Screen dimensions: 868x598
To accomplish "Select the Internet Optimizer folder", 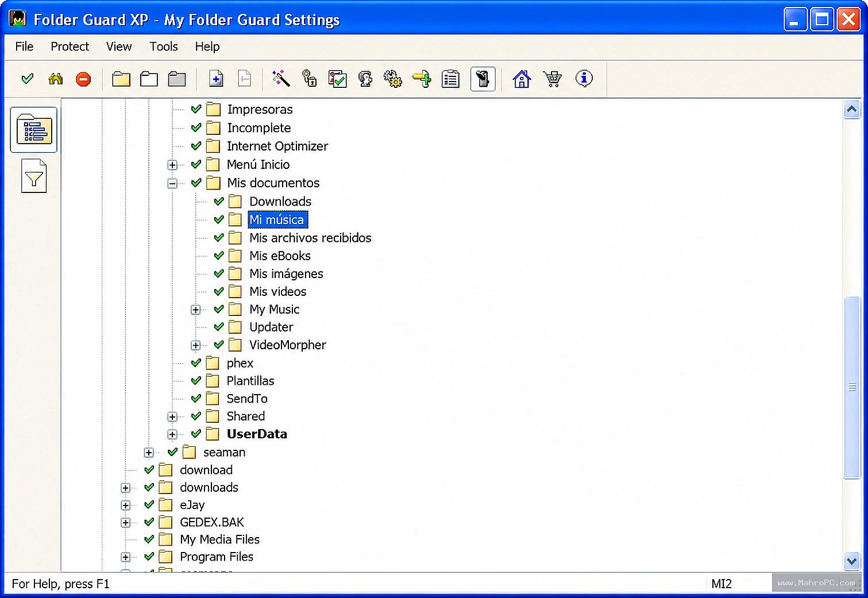I will coord(277,146).
